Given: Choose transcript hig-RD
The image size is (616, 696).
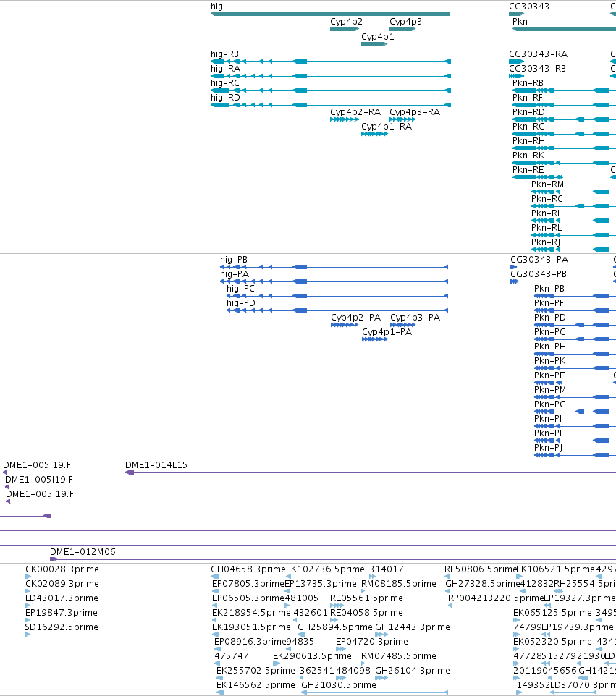Looking at the screenshot, I should coord(225,97).
